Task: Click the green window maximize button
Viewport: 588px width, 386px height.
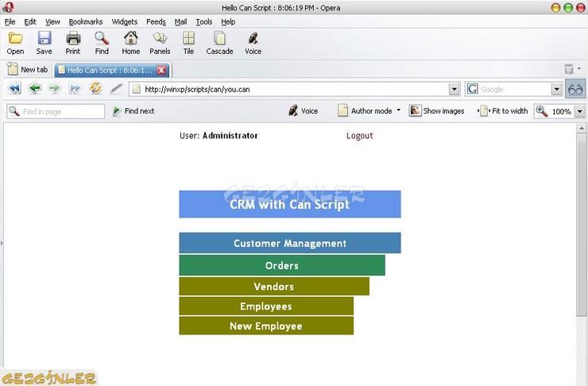Action: point(568,7)
